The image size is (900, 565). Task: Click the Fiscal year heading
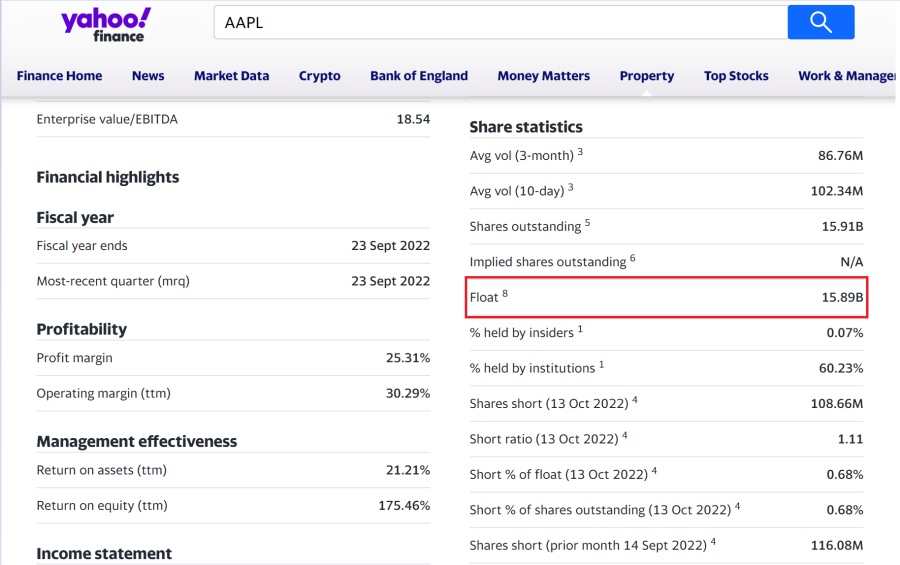tap(75, 218)
